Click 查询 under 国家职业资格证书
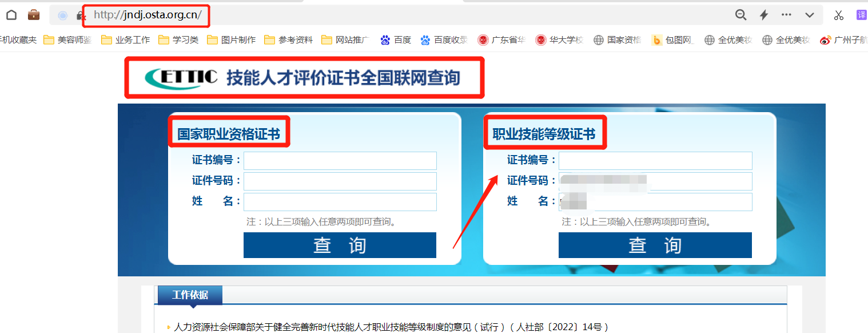Screen dimensions: 868x333 pos(340,245)
